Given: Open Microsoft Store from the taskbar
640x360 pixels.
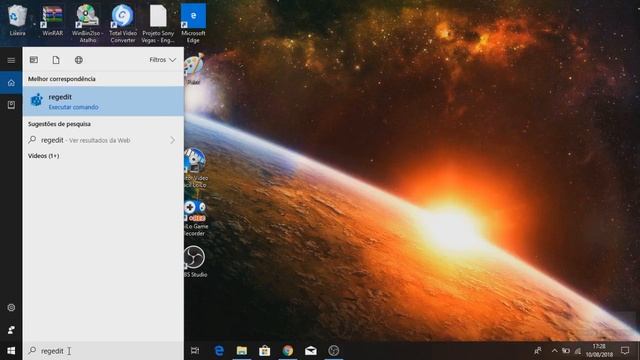Looking at the screenshot, I should [264, 351].
